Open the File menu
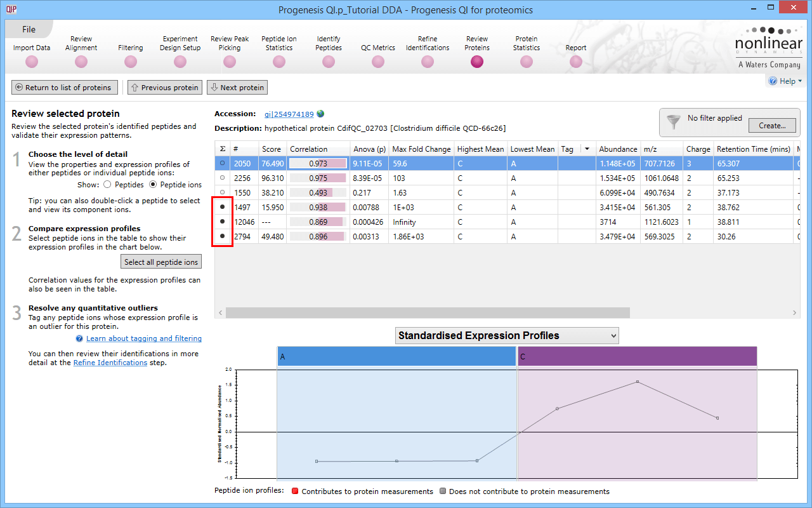Viewport: 812px width, 508px height. (x=29, y=29)
